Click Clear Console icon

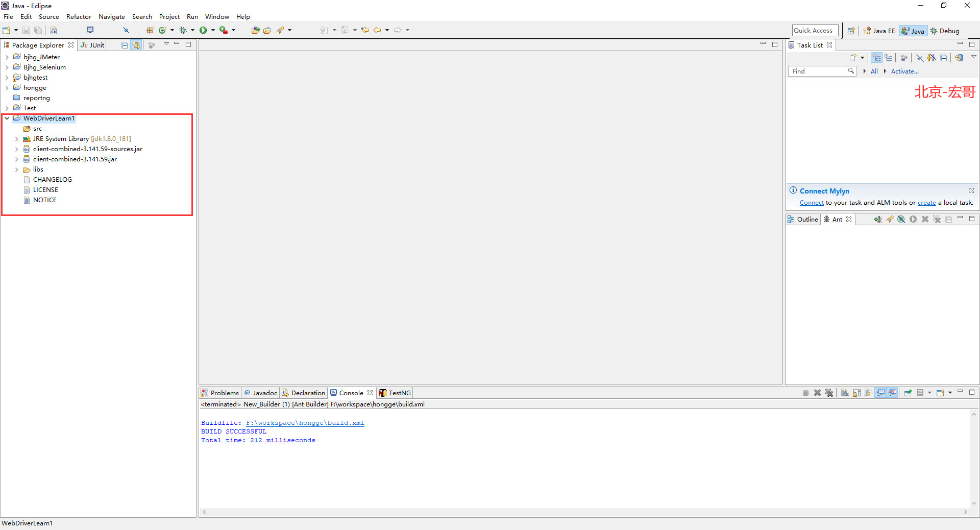[x=845, y=393]
